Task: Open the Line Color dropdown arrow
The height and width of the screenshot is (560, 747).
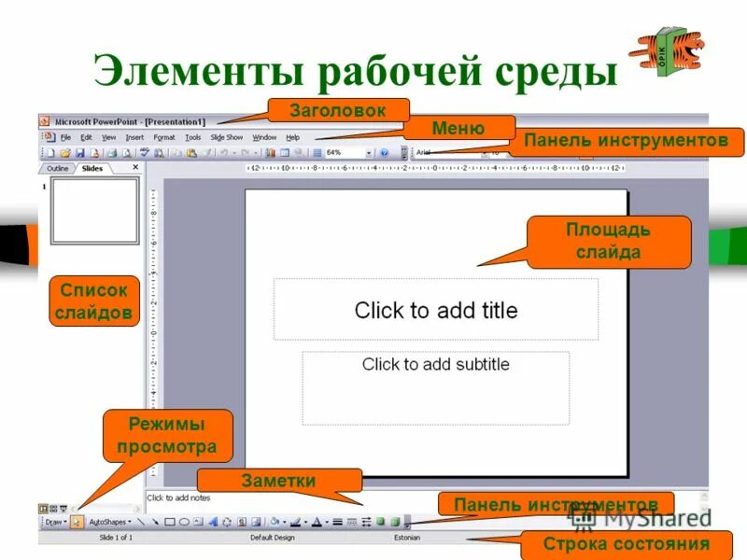Action: [306, 522]
